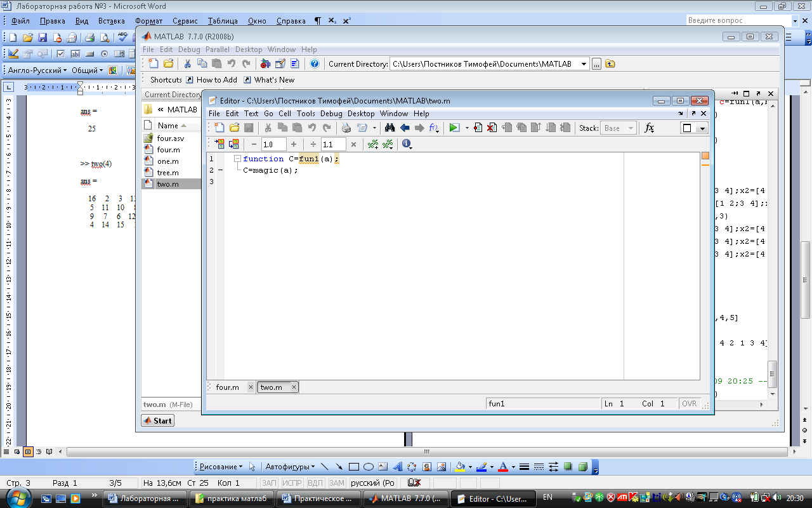Open Parallel menu in MATLAB main window
Viewport: 812px width, 508px height.
(x=218, y=50)
